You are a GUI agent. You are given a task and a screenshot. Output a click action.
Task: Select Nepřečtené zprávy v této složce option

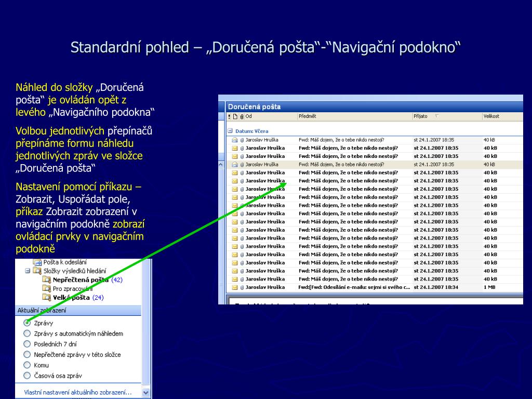pyautogui.click(x=27, y=354)
